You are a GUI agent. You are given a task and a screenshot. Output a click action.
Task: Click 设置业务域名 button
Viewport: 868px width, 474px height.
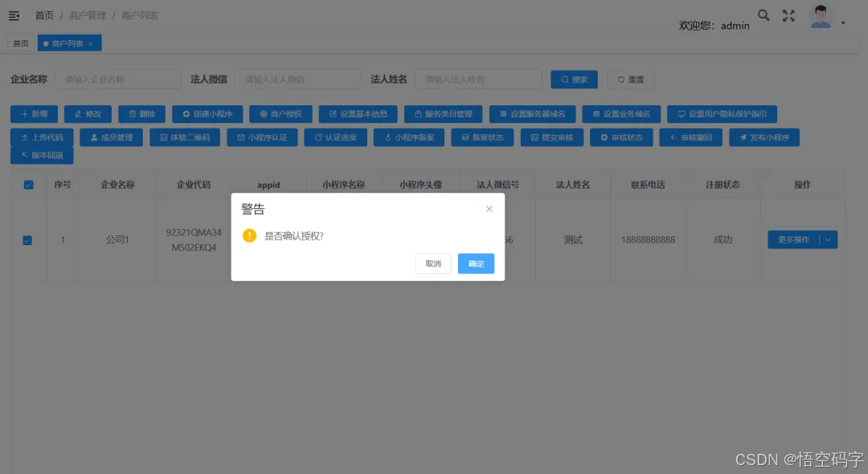tap(621, 114)
